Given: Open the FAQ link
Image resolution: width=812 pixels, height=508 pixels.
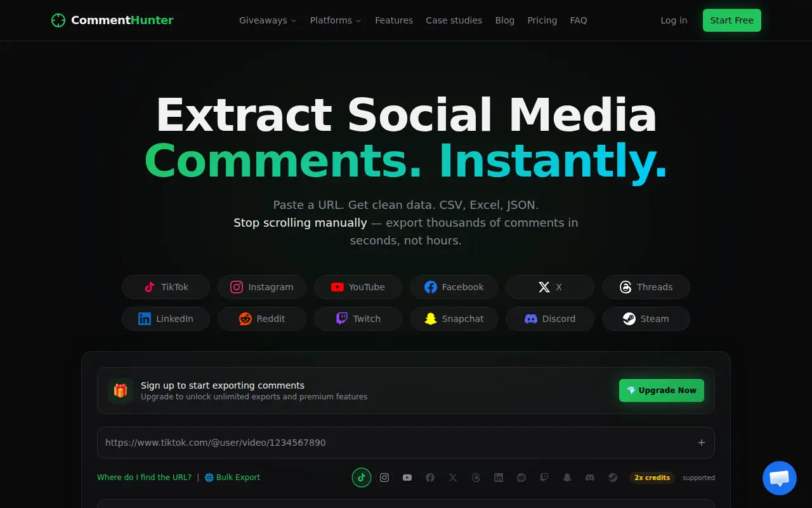Looking at the screenshot, I should (x=579, y=20).
